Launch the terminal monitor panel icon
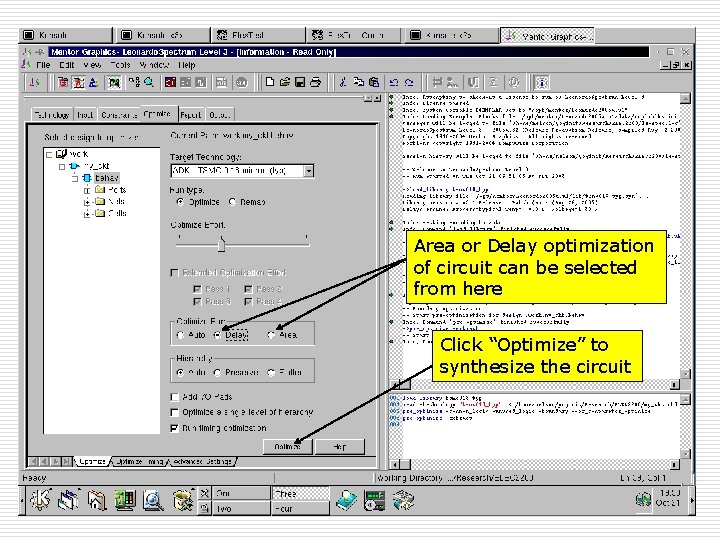720x540 pixels. (124, 500)
